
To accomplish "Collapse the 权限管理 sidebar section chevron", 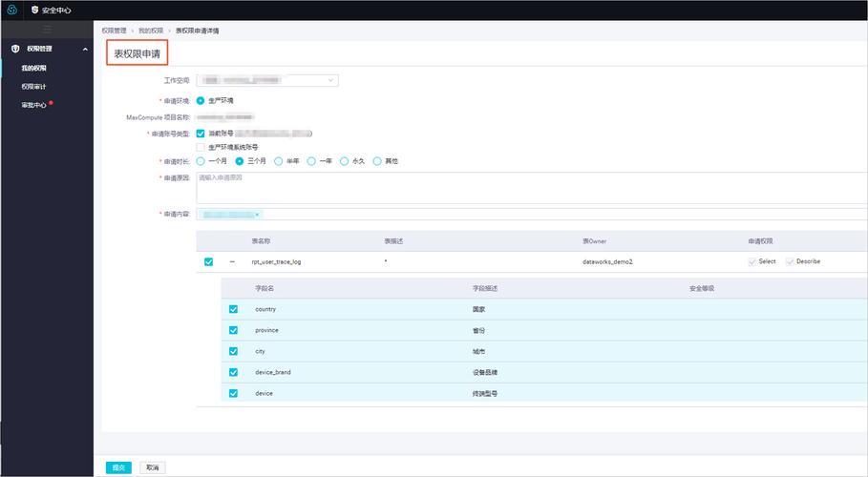I will 85,50.
